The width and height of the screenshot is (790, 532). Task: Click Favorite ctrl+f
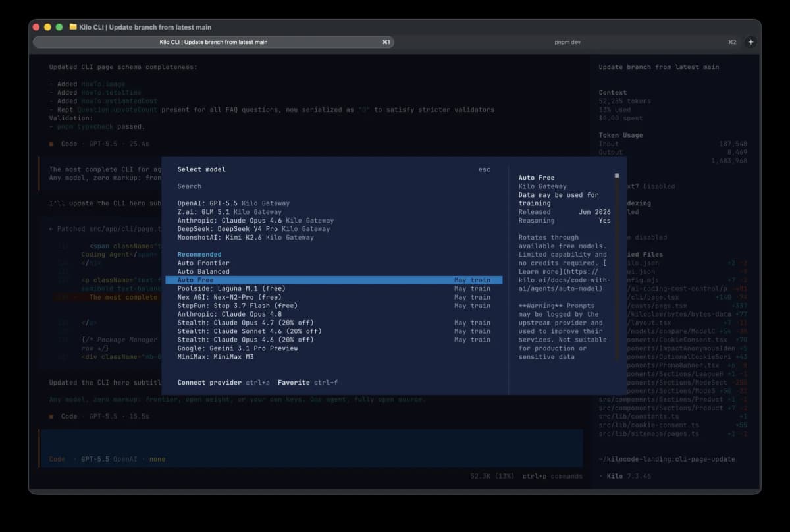(307, 382)
